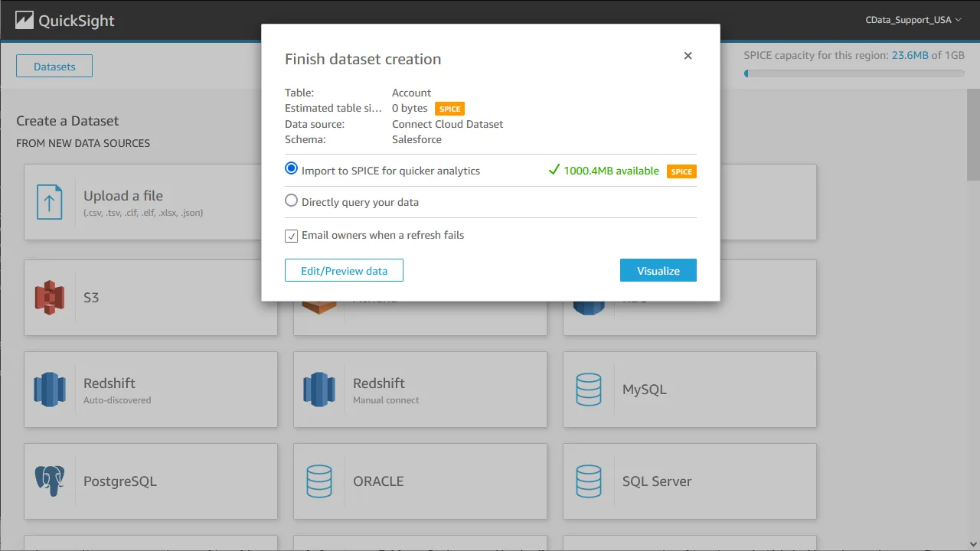Select the SQL Server database icon
The width and height of the screenshot is (980, 551).
(589, 481)
